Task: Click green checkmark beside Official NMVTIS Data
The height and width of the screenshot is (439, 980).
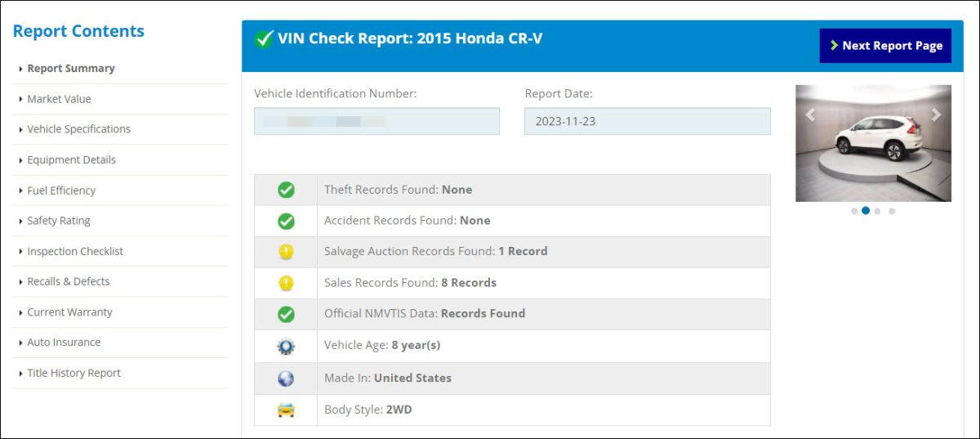Action: pos(286,314)
